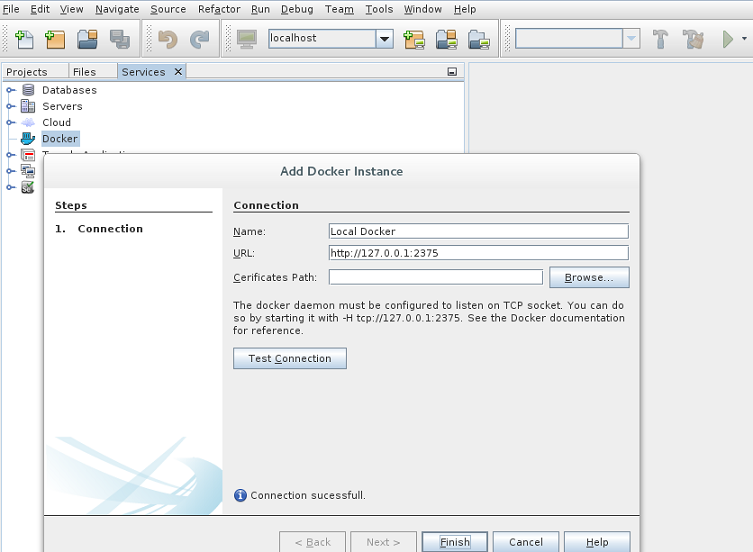Image resolution: width=753 pixels, height=552 pixels.
Task: Click the Undo arrow icon
Action: 168,39
